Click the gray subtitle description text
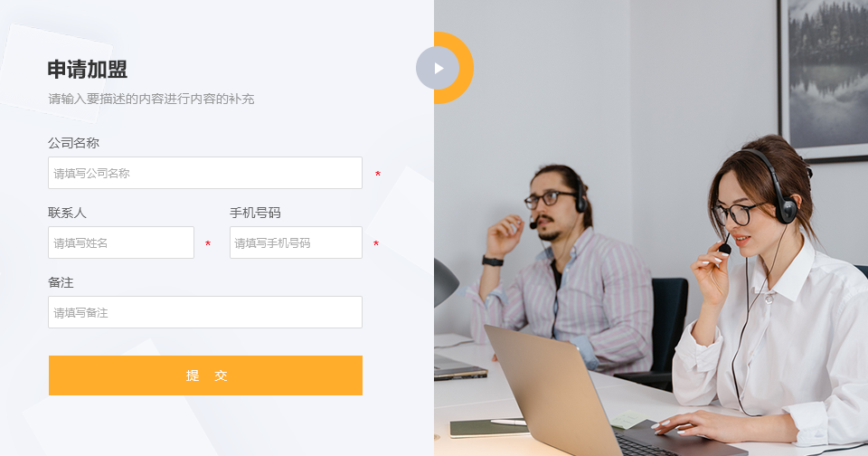868x456 pixels. [151, 100]
